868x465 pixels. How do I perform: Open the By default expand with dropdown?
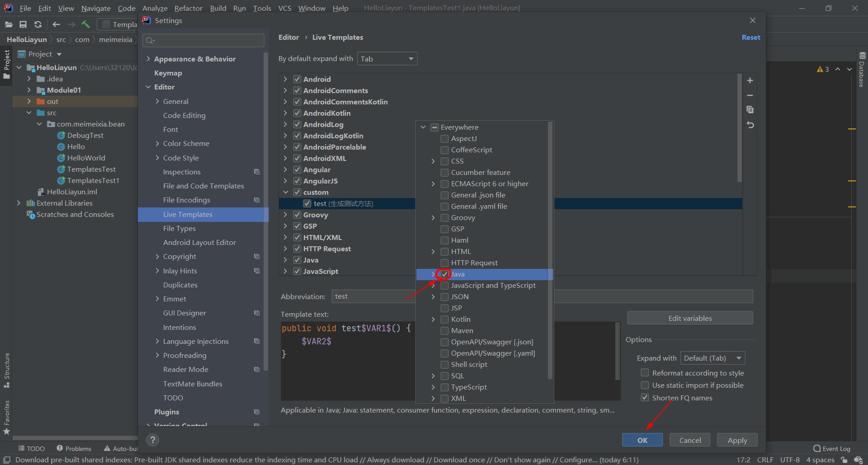387,59
